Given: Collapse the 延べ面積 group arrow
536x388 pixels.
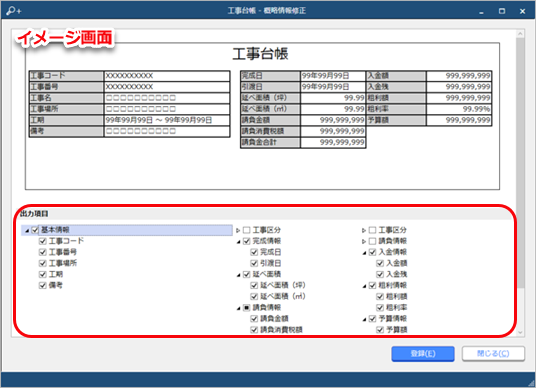Looking at the screenshot, I should pyautogui.click(x=238, y=275).
